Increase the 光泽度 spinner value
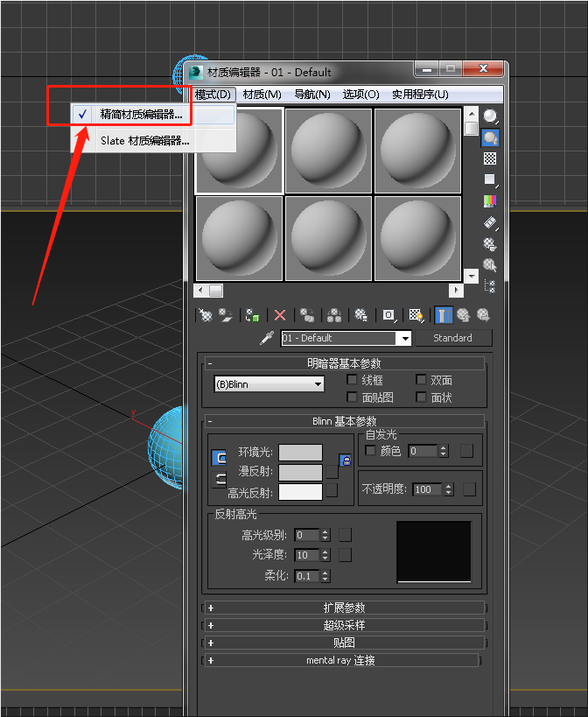 pos(325,552)
